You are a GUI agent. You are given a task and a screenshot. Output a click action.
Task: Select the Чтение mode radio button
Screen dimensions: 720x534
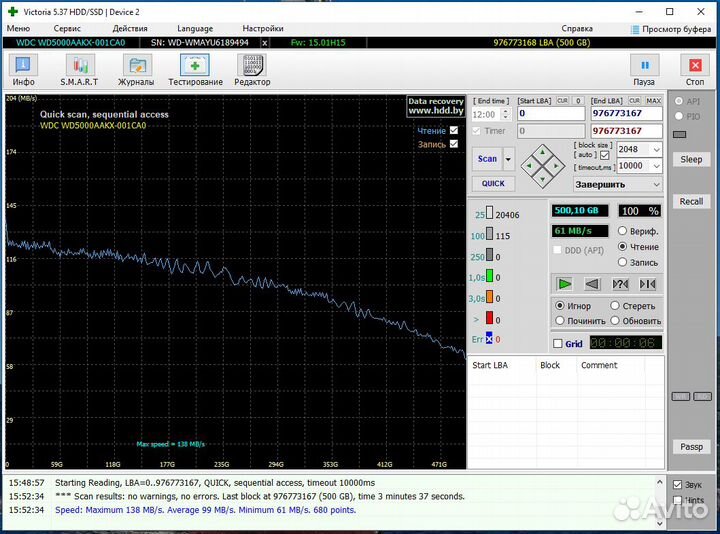(x=622, y=247)
